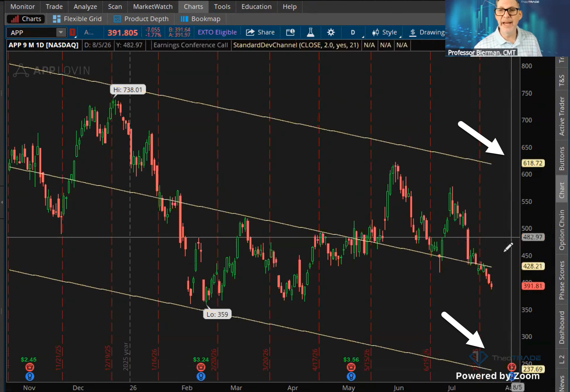Open the Help tab
570x392 pixels.
tap(290, 6)
